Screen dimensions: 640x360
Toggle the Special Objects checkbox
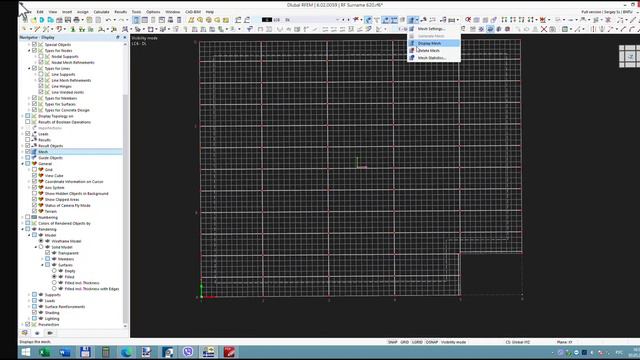coord(34,44)
